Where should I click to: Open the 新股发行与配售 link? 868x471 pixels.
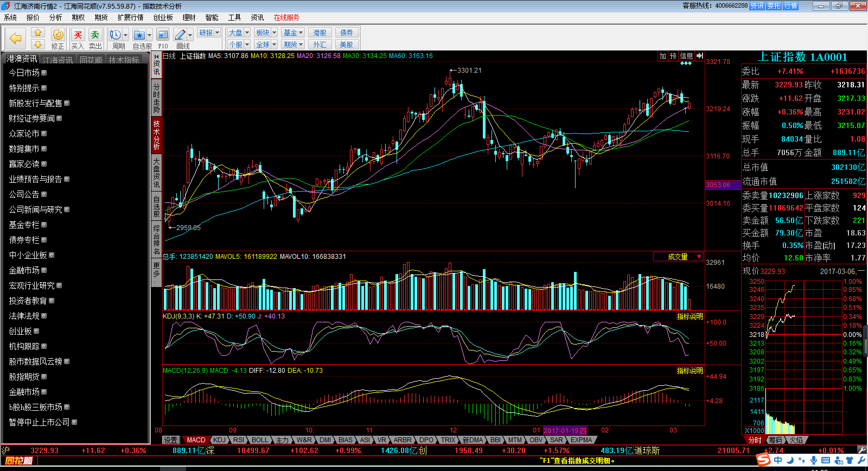35,103
